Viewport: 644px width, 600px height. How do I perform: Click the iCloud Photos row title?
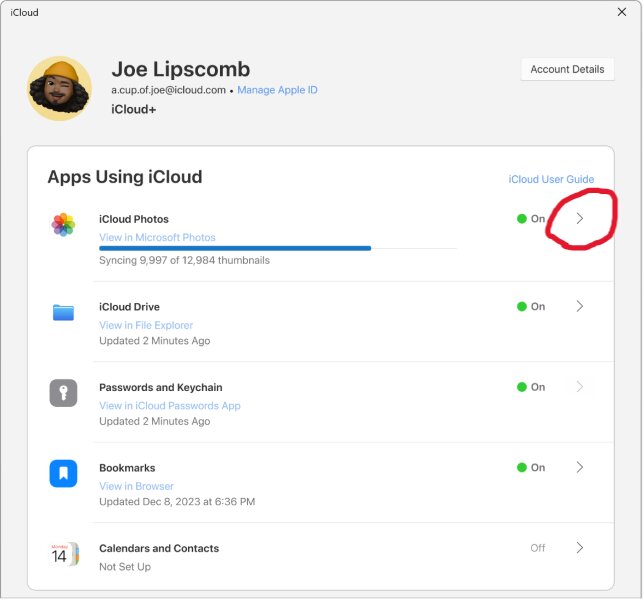coord(134,219)
